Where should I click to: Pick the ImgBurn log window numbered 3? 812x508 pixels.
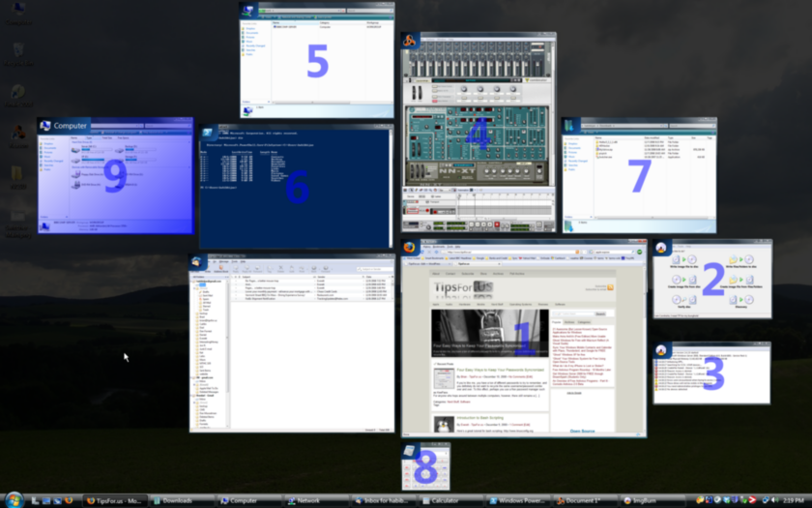[712, 373]
